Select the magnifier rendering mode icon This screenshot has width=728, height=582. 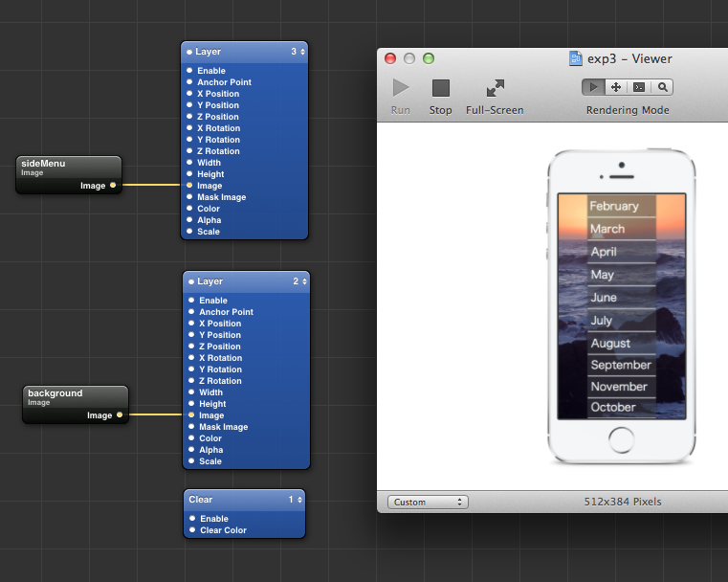click(x=662, y=87)
